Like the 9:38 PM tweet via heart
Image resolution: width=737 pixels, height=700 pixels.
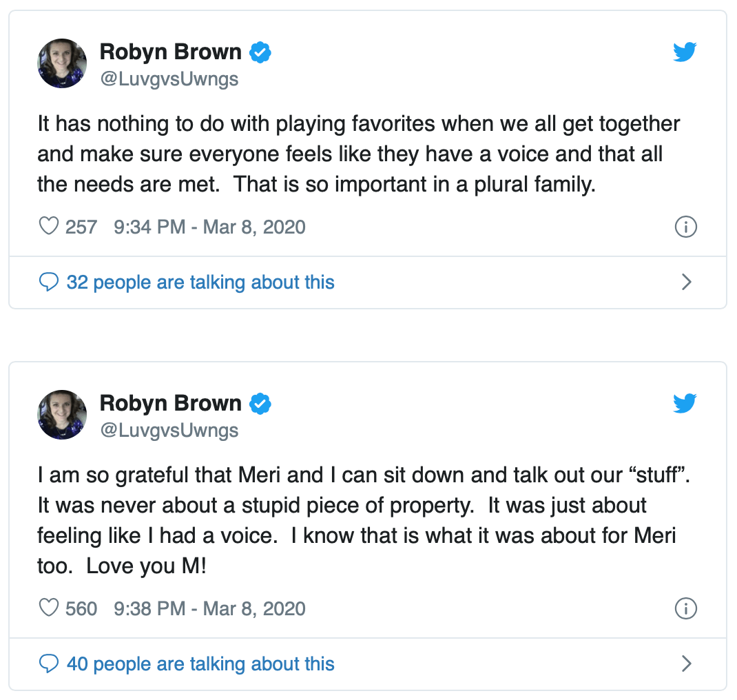point(49,608)
